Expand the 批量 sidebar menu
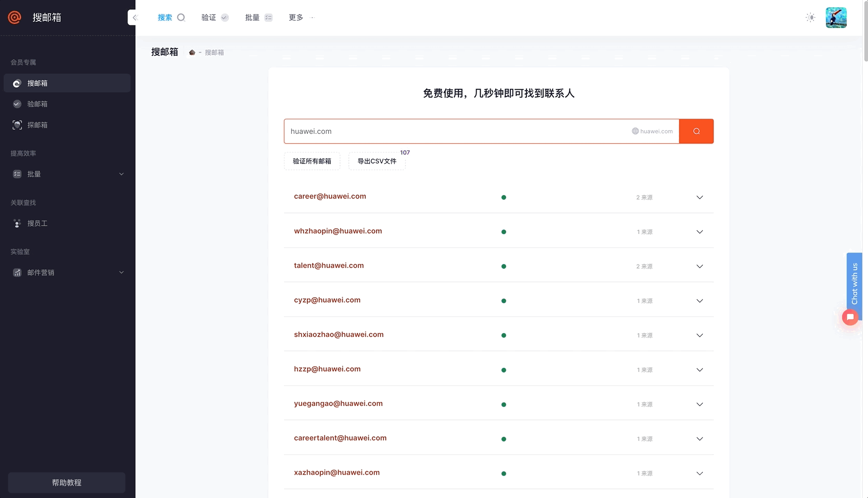This screenshot has height=498, width=868. (x=67, y=174)
